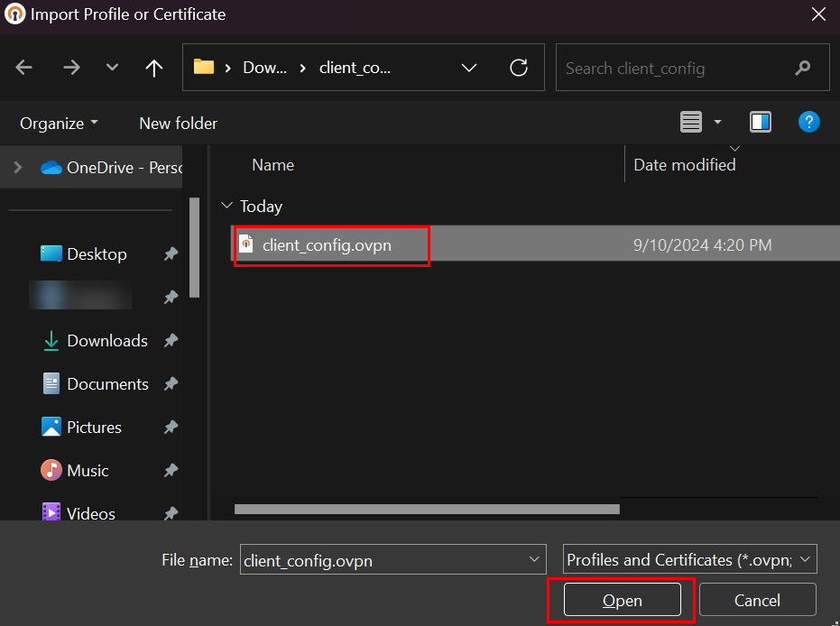Expand the OneDrive tree node
Screen dimensions: 840x626
(x=17, y=167)
